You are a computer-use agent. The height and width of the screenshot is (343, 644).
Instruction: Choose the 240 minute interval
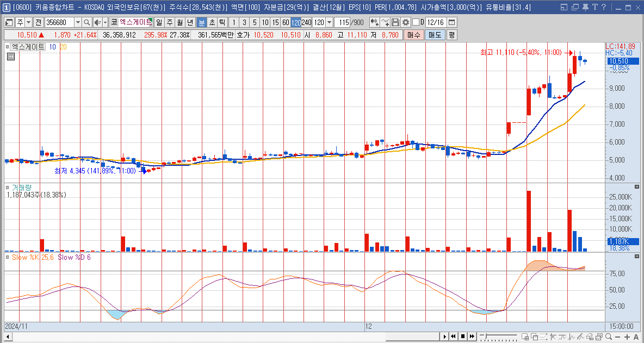[306, 22]
